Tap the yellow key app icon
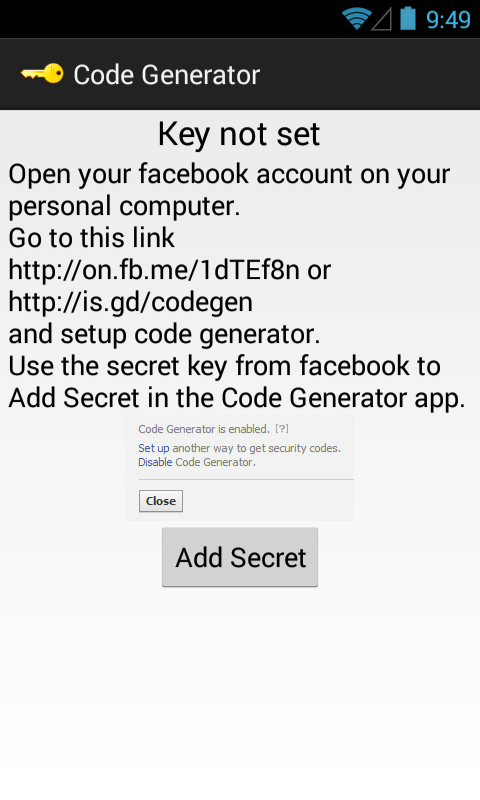The image size is (480, 800). pos(42,74)
